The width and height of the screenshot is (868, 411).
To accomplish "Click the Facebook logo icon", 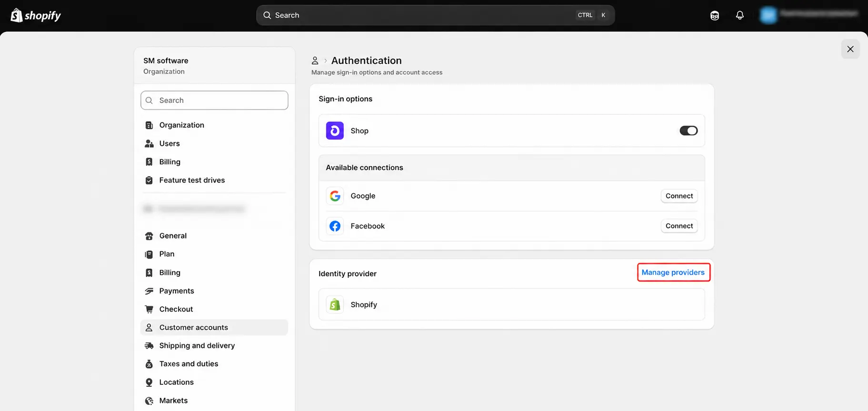I will (335, 226).
